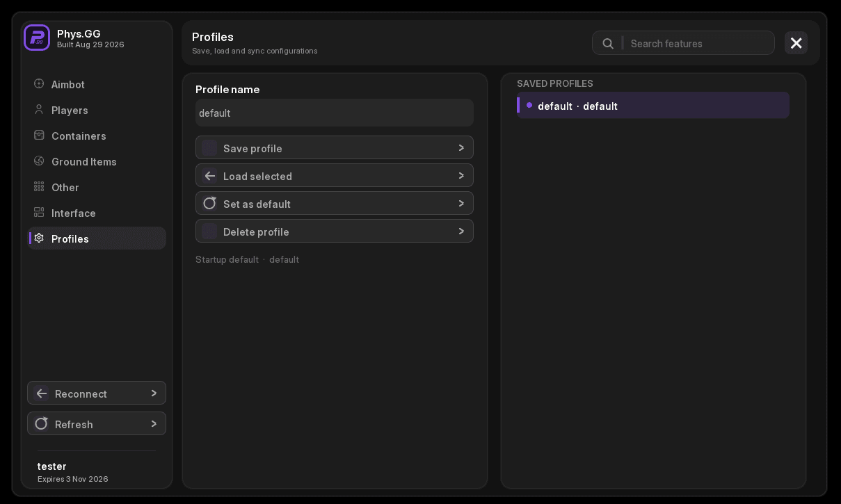The height and width of the screenshot is (504, 841).
Task: Click the Delete profile square icon
Action: click(x=209, y=231)
